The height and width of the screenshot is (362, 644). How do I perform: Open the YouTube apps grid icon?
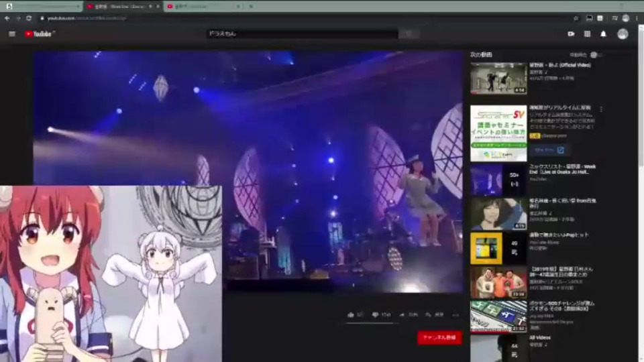(x=588, y=34)
